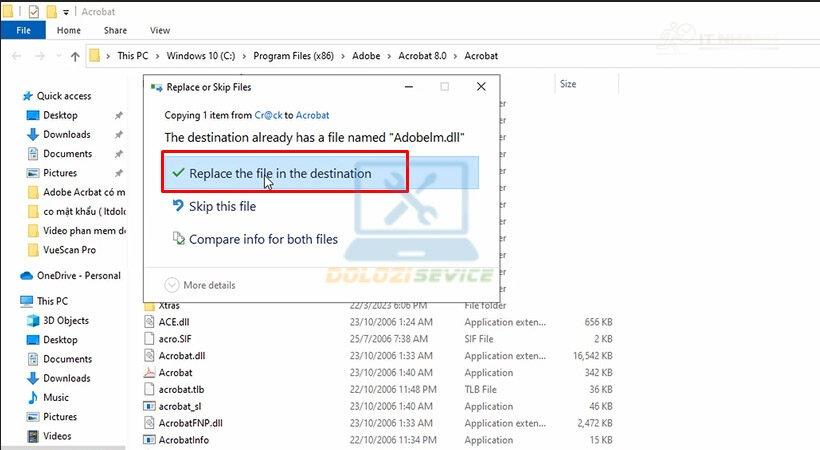Image resolution: width=820 pixels, height=450 pixels.
Task: Select acrobat.tlb file icon
Action: pos(150,389)
